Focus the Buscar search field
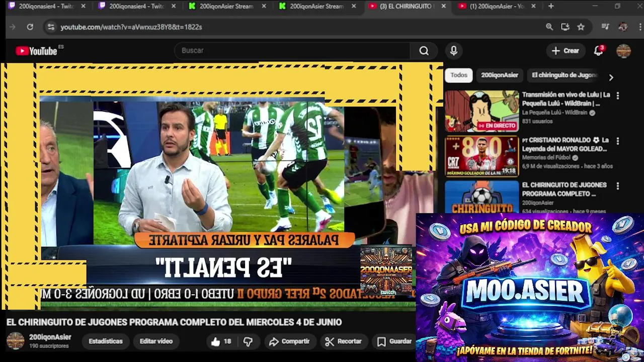The height and width of the screenshot is (362, 644). tap(292, 51)
